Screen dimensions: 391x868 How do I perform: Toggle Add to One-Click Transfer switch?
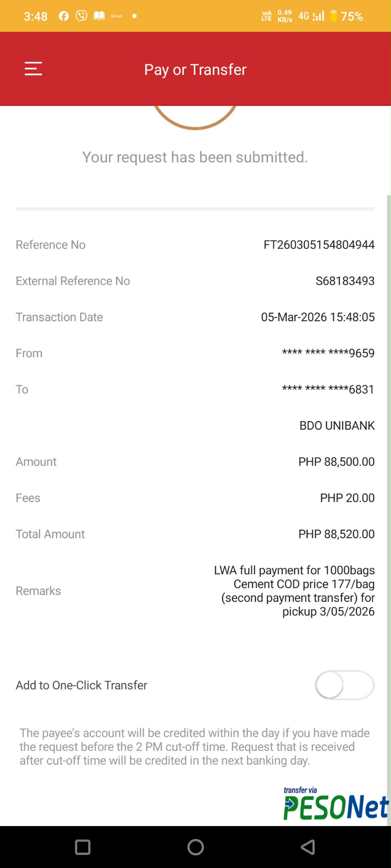click(x=344, y=685)
